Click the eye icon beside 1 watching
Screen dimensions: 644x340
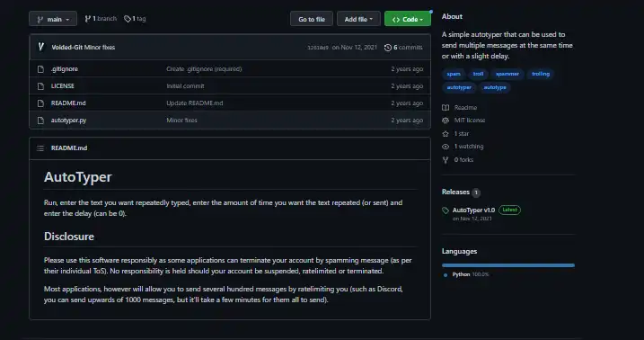446,147
